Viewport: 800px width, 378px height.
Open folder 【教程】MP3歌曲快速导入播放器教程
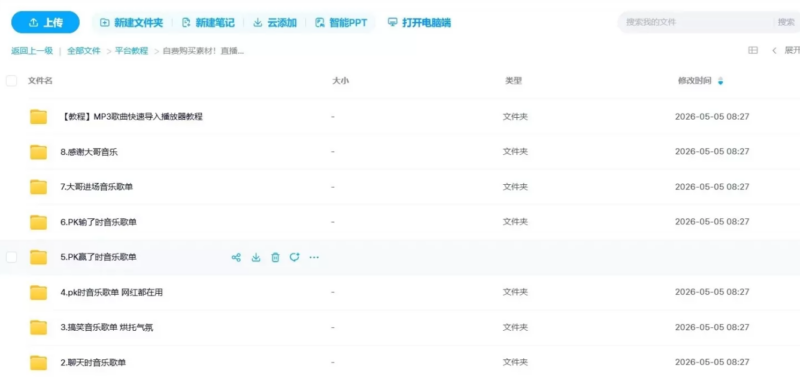pos(132,116)
